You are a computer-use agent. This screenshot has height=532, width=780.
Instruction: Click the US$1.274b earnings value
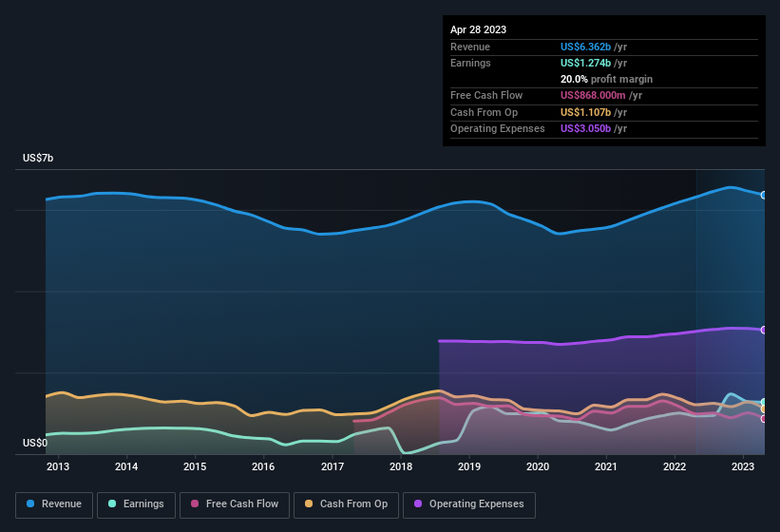[585, 63]
